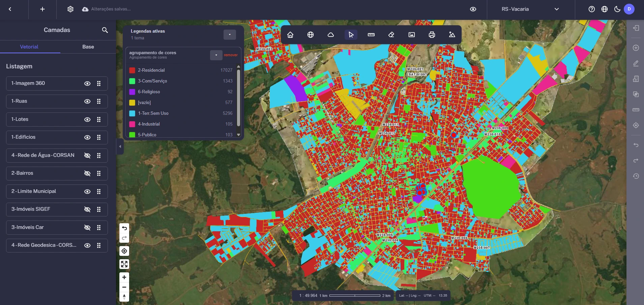644x305 pixels.
Task: Click the map undo button
Action: [x=124, y=228]
